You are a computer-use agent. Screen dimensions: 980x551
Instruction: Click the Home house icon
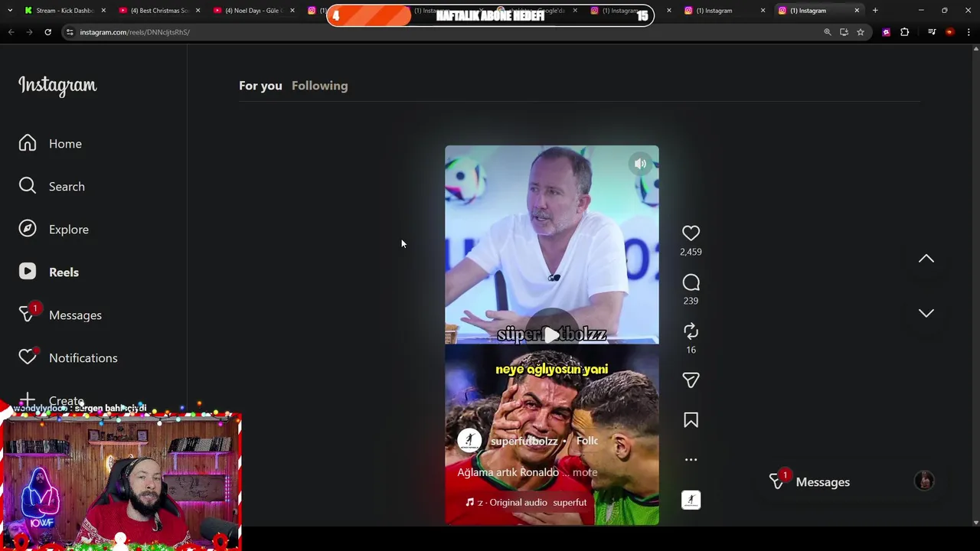click(x=28, y=143)
